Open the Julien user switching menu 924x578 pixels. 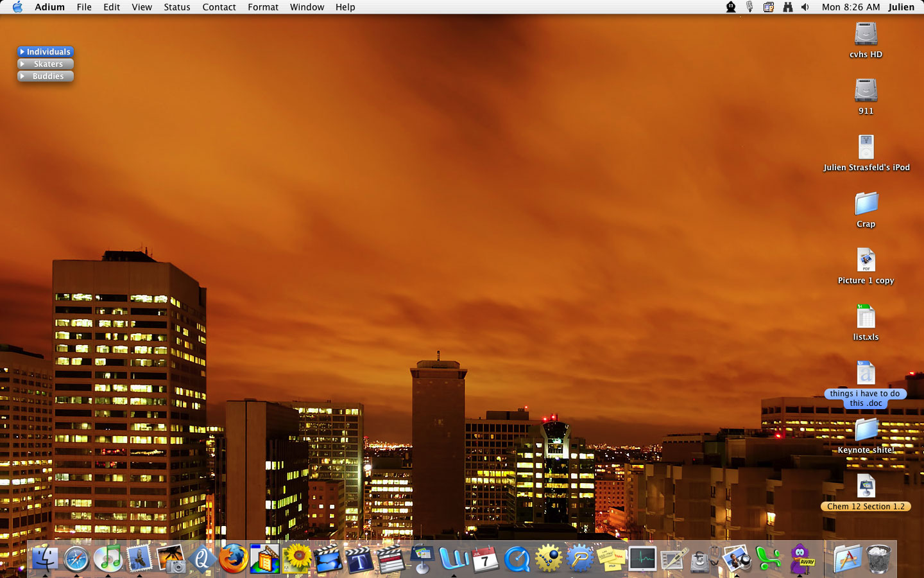click(x=901, y=7)
